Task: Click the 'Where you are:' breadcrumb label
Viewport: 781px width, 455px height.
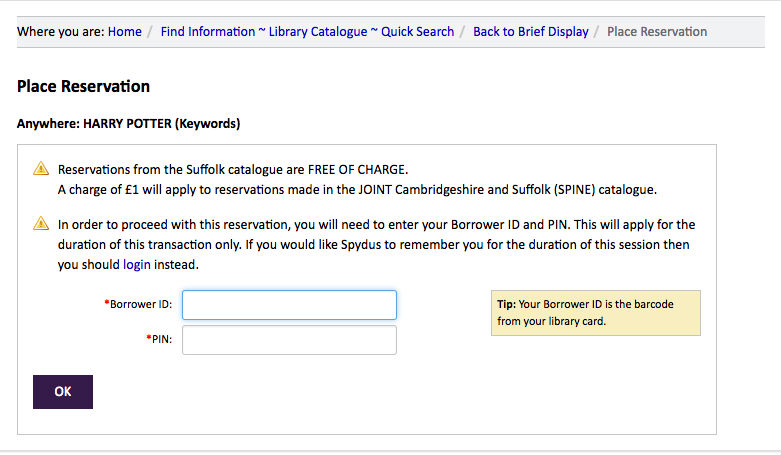Action: click(60, 32)
